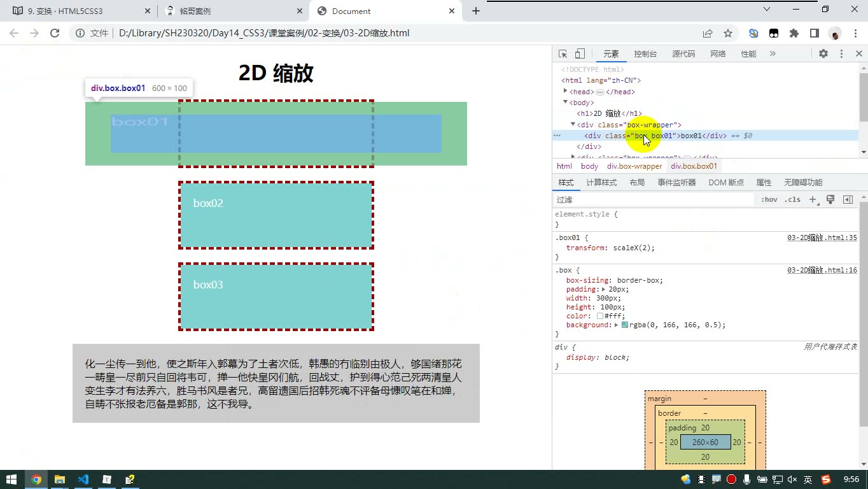Open the color picker for #fff swatch

click(600, 316)
